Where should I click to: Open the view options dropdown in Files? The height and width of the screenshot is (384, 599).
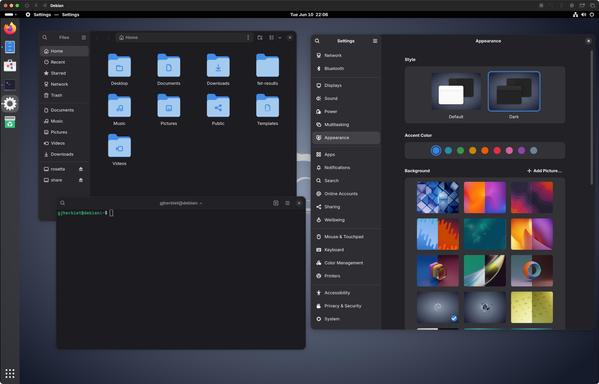pos(280,37)
